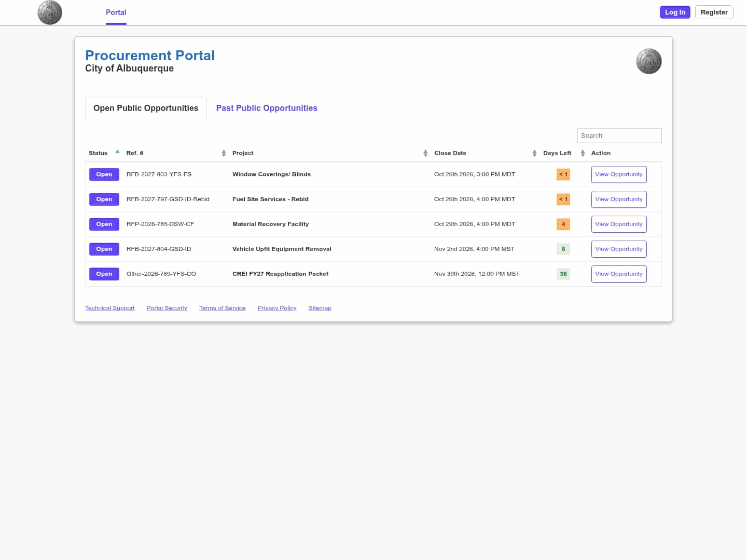The image size is (747, 560).
Task: Click reference number RFP-2026-785-DSW-CF
Action: [x=160, y=225]
